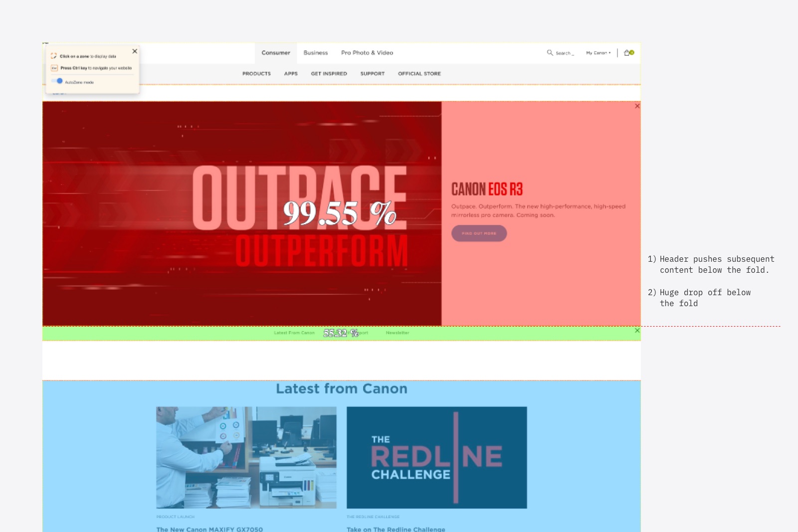Click the Ctrl key icon in popup
Viewport: 798px width, 532px height.
54,68
